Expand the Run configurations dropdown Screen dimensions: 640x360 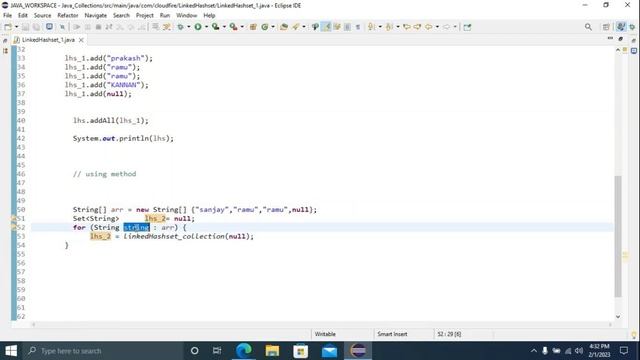(207, 27)
